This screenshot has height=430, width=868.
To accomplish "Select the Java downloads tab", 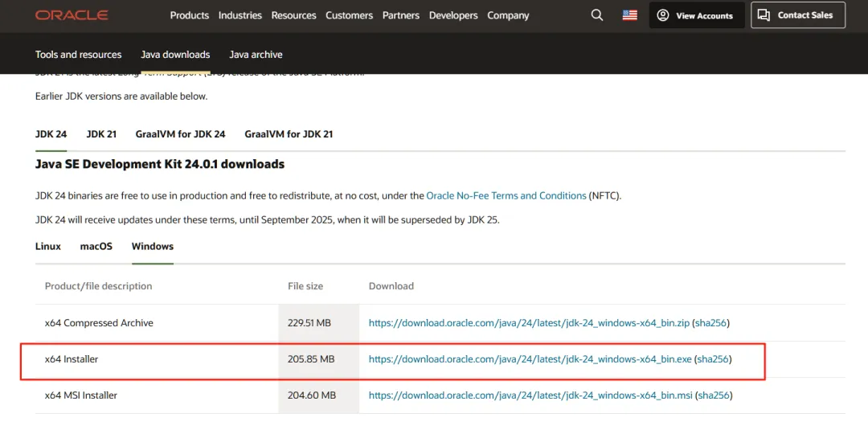I will click(x=175, y=54).
